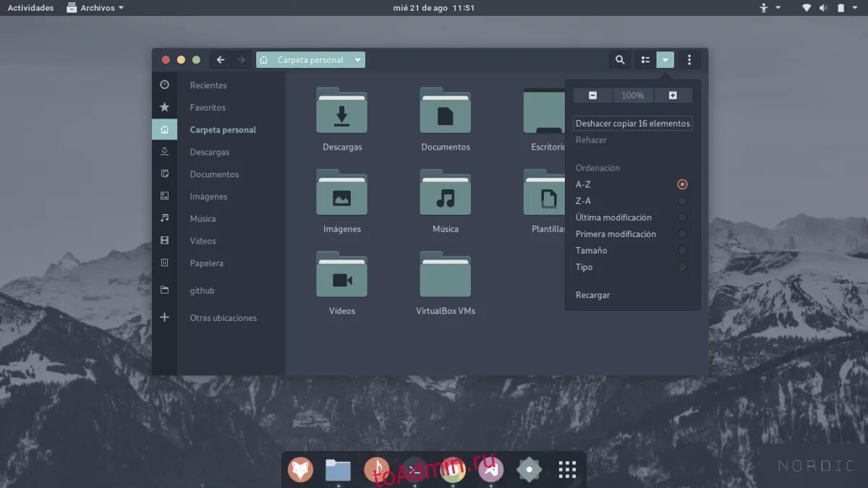This screenshot has width=868, height=488.
Task: Reset zoom via 100% button
Action: [x=633, y=95]
